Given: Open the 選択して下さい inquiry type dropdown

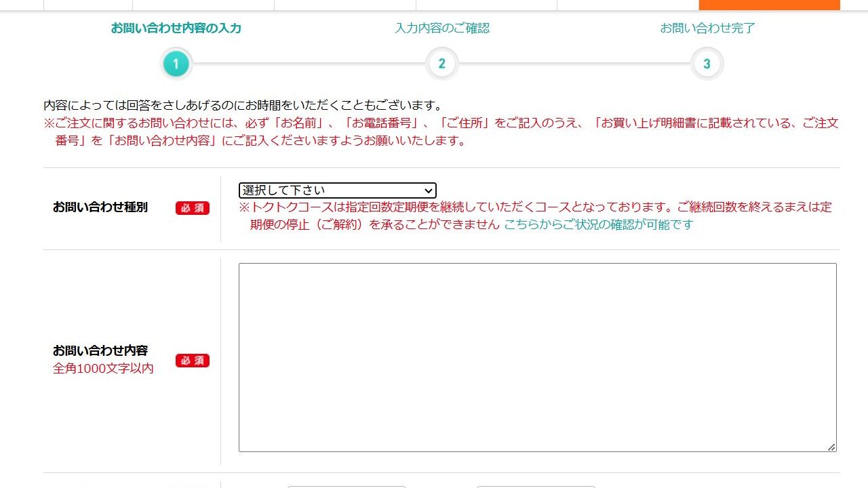Looking at the screenshot, I should pos(337,190).
